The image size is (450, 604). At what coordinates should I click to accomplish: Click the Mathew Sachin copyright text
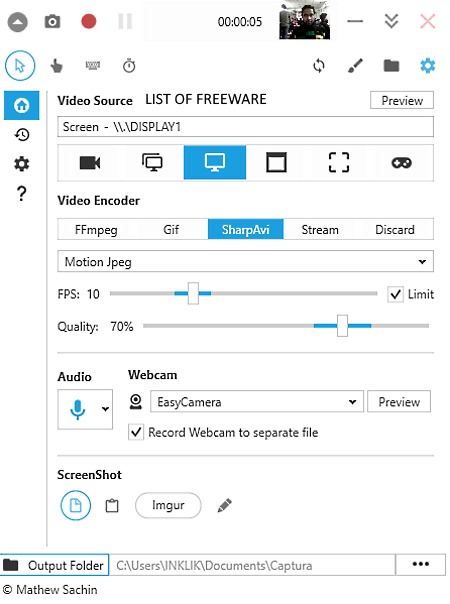[x=50, y=590]
